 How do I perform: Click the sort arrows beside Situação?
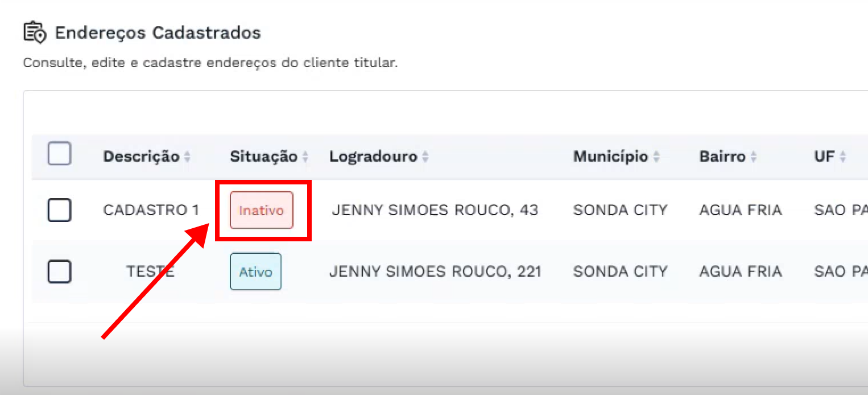[305, 157]
